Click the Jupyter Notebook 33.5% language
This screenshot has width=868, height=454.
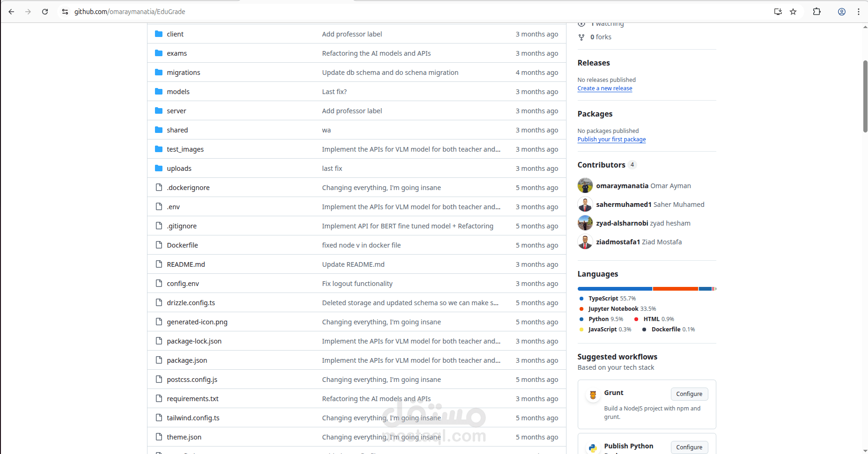point(618,309)
